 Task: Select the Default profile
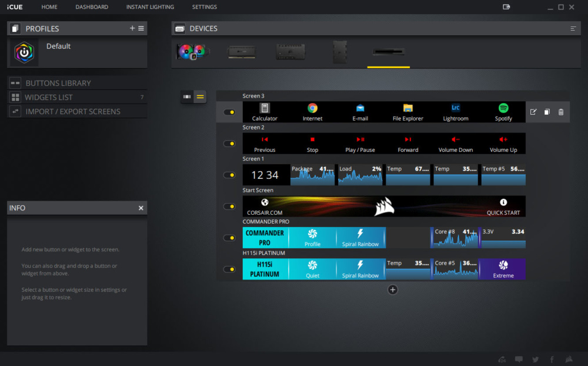[x=77, y=52]
